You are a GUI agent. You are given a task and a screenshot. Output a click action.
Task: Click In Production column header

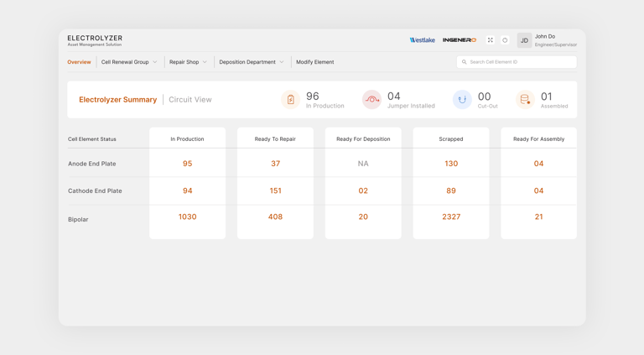coord(187,138)
